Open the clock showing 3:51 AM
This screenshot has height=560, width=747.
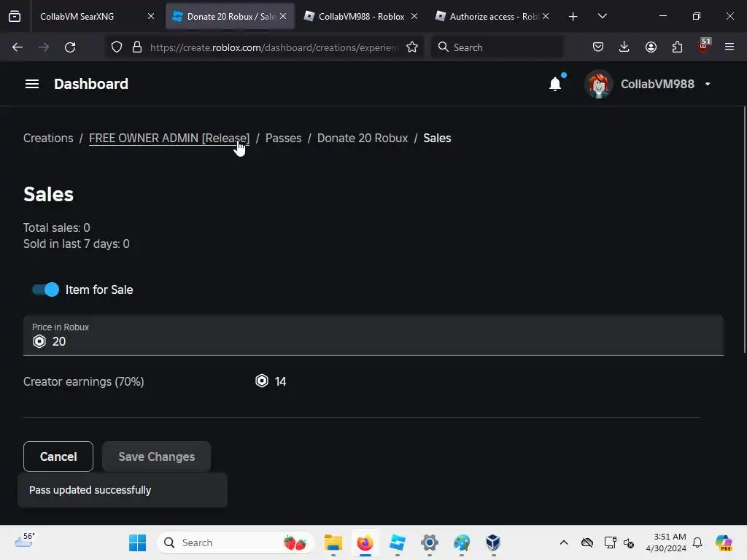(x=666, y=542)
